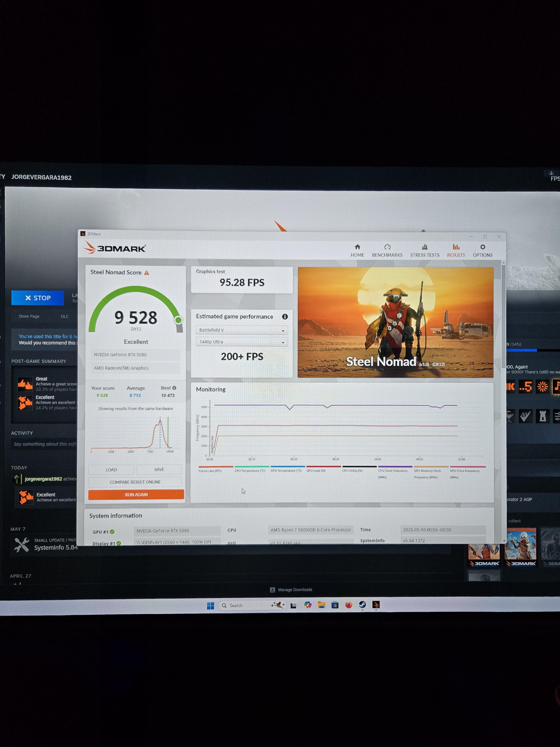Open File Explorer from the taskbar
The width and height of the screenshot is (560, 747).
click(321, 605)
